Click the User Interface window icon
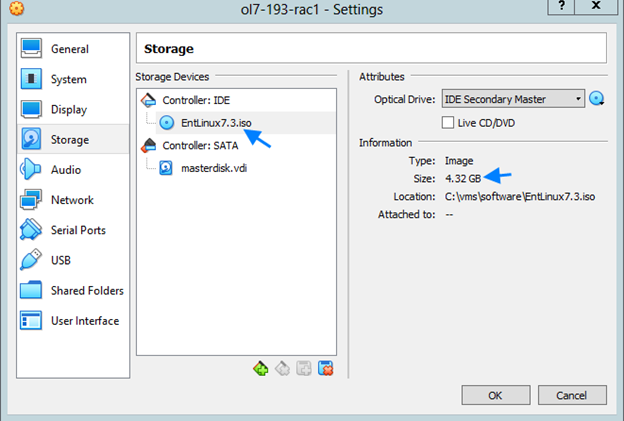 tap(31, 320)
